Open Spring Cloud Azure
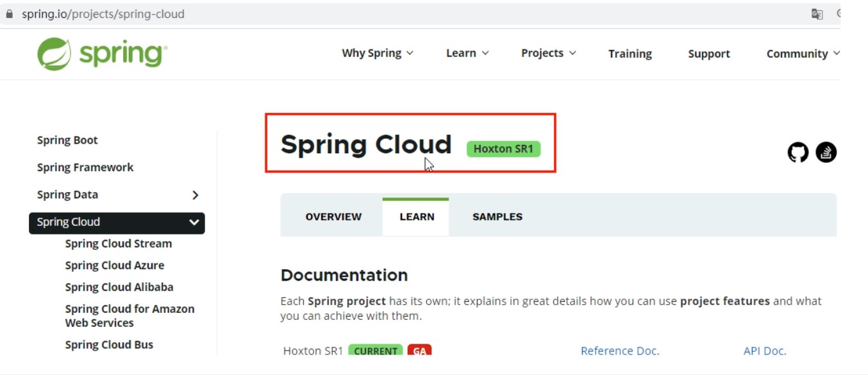Image resolution: width=868 pixels, height=375 pixels. (115, 265)
